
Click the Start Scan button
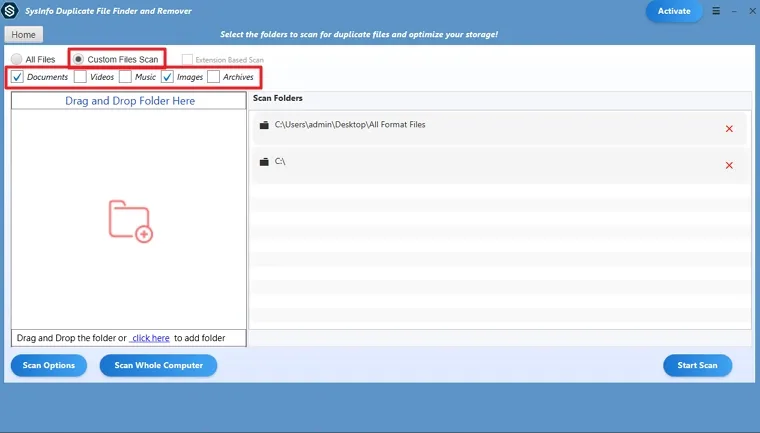click(x=697, y=366)
